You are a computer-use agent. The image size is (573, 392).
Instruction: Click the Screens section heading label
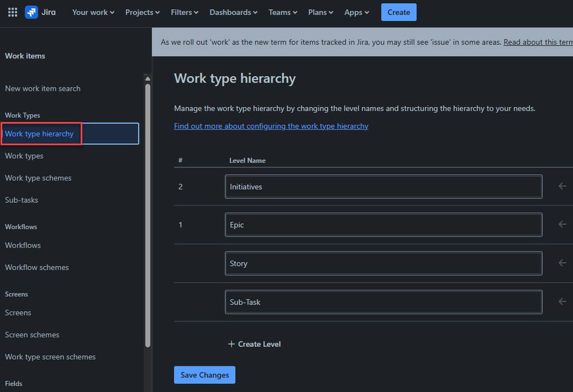click(17, 294)
